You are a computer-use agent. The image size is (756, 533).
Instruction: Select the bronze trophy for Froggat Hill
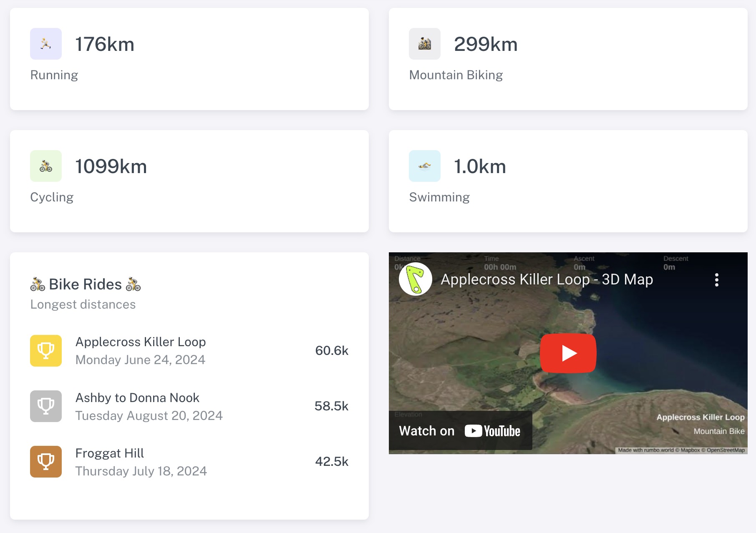tap(46, 462)
